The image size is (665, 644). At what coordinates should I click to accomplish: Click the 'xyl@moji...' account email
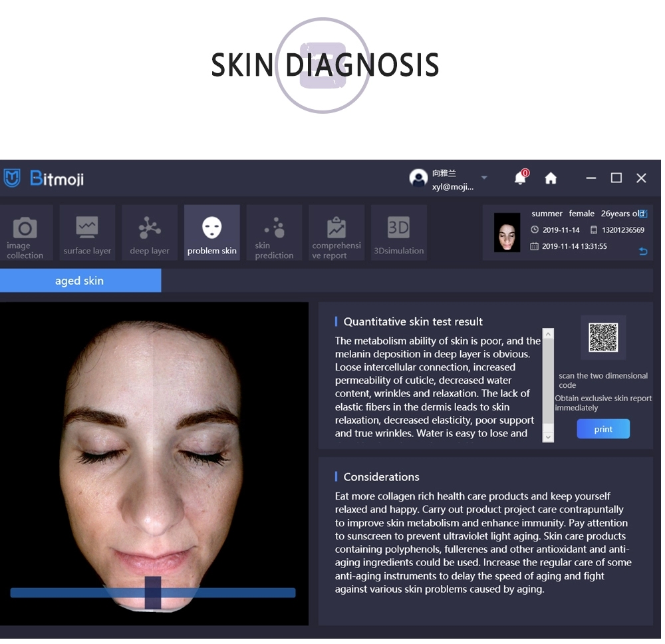(452, 187)
